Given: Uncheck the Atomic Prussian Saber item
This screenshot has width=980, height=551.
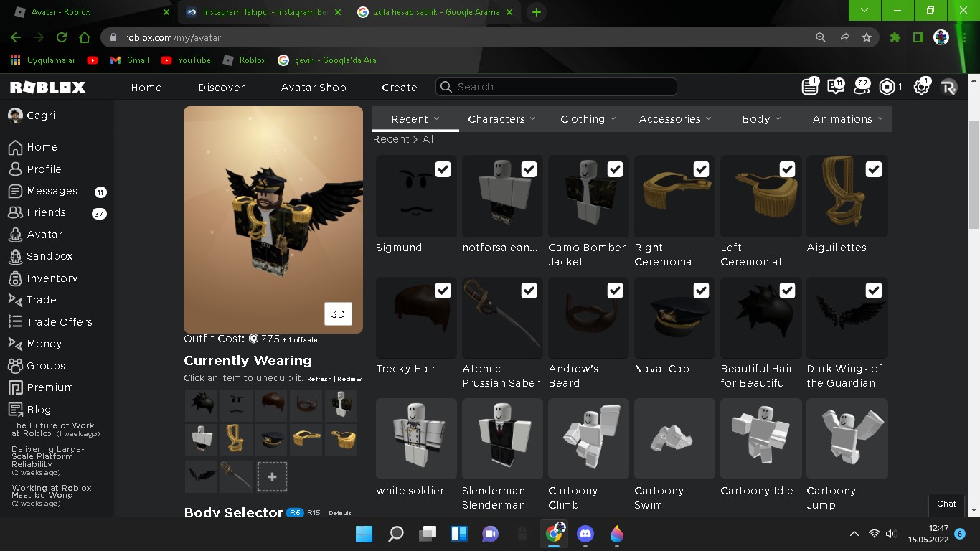Looking at the screenshot, I should [x=529, y=291].
